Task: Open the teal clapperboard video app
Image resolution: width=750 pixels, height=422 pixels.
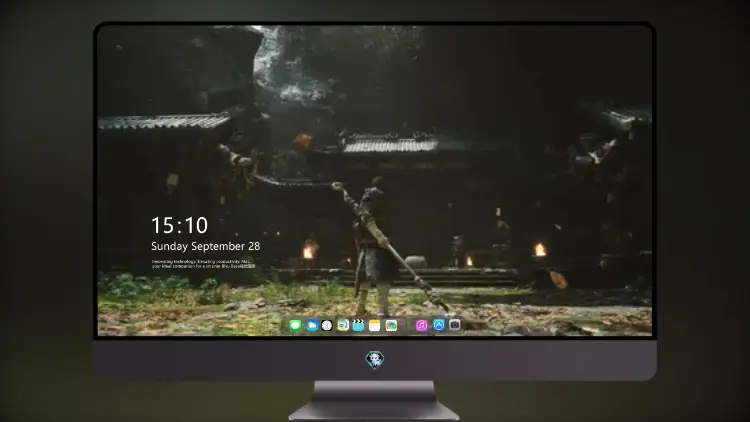Action: [358, 326]
